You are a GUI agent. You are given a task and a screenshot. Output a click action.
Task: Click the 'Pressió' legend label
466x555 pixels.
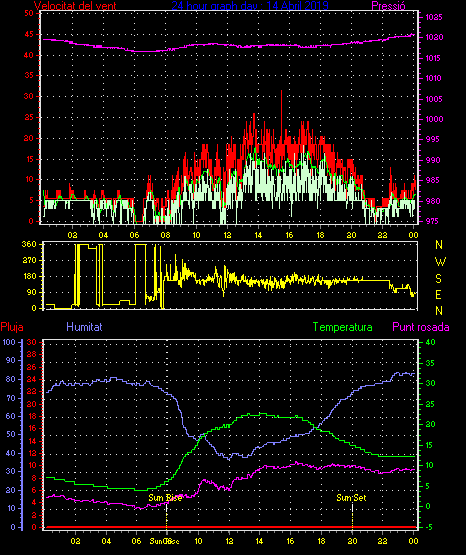(388, 5)
